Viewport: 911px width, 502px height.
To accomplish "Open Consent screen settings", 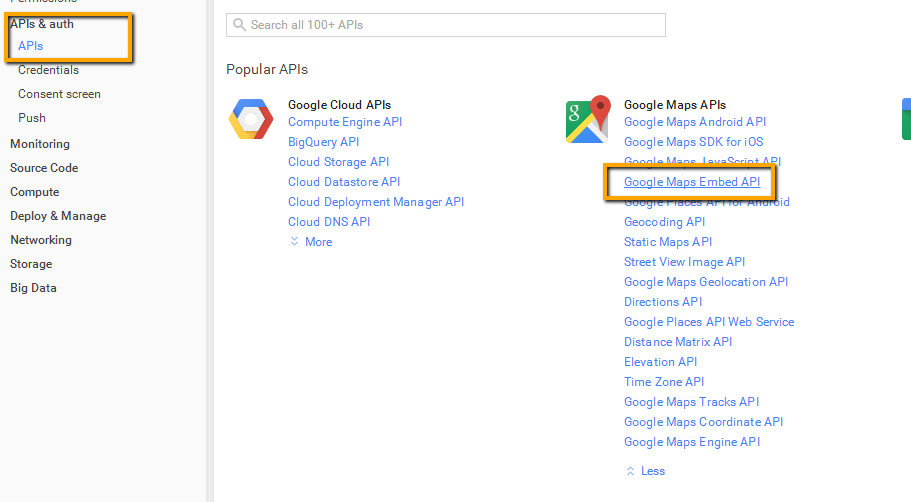I will (59, 94).
